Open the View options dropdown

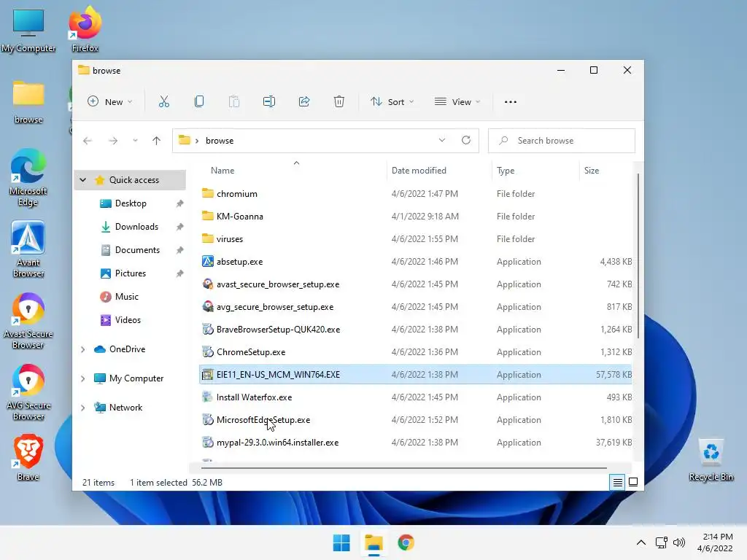point(457,101)
